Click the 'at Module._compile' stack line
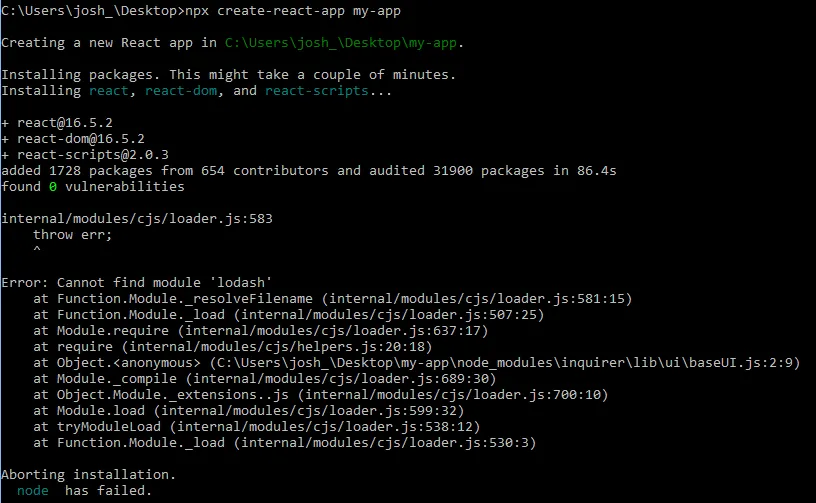This screenshot has width=816, height=503. click(265, 379)
